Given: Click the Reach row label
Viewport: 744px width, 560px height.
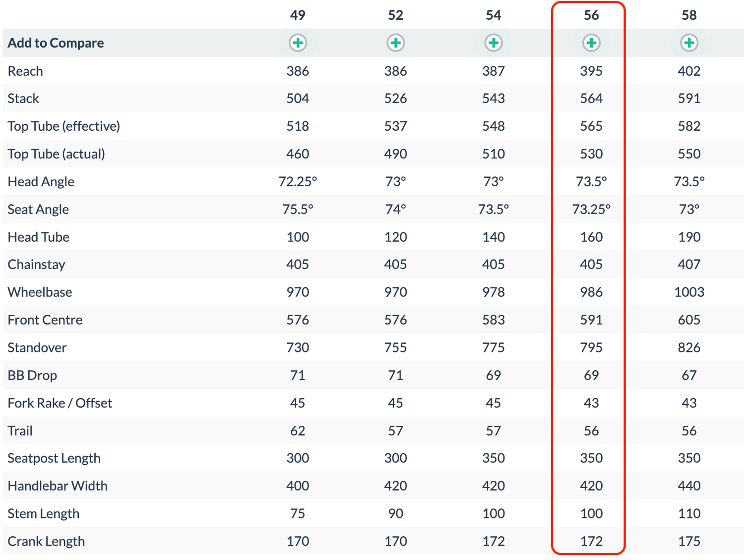Looking at the screenshot, I should pos(25,71).
